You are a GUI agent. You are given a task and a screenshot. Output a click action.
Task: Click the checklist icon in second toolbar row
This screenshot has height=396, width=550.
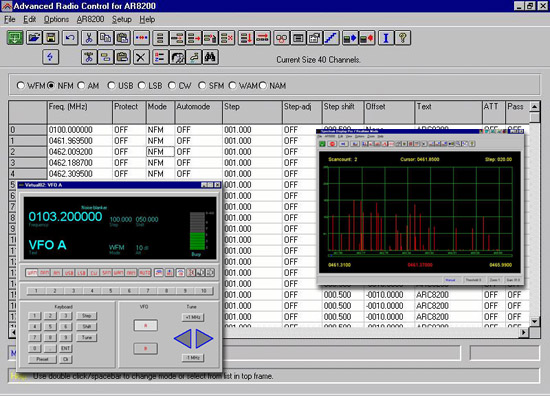pos(160,57)
